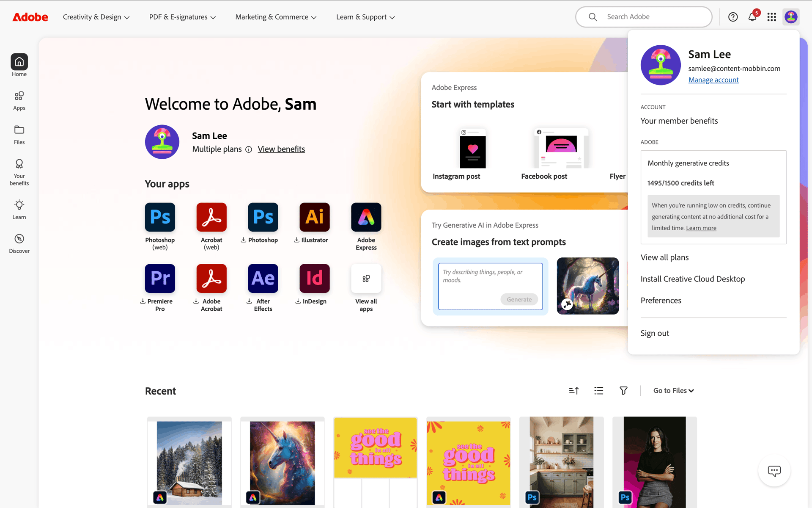Open the chat support bubble icon
The image size is (812, 508).
[x=774, y=471]
